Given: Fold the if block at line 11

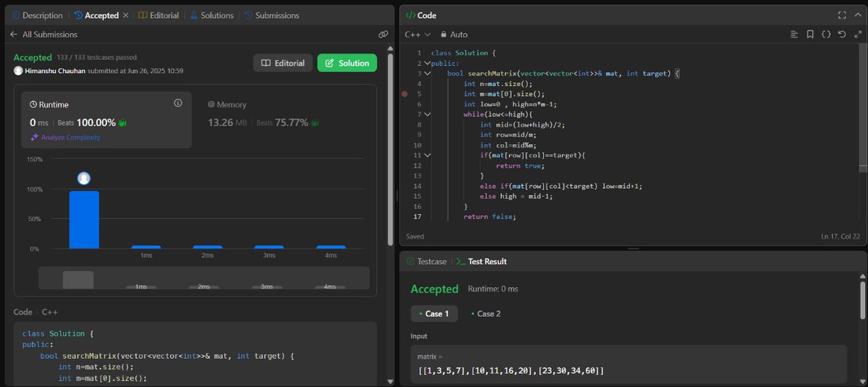Looking at the screenshot, I should (427, 155).
